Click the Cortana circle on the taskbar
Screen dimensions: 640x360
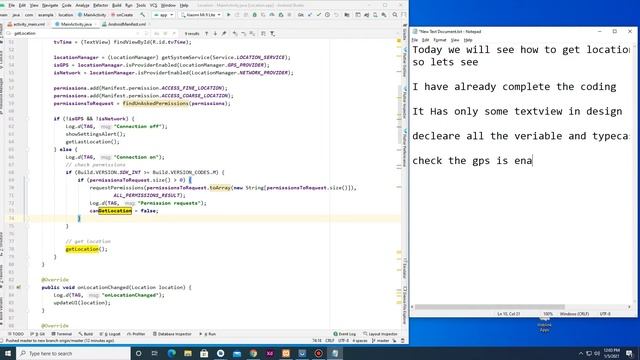(138, 353)
